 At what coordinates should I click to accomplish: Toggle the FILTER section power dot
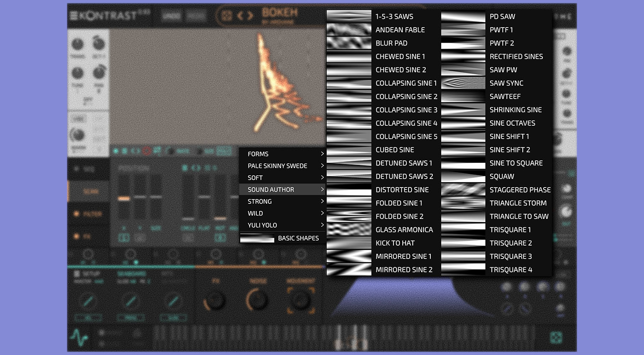pos(77,214)
